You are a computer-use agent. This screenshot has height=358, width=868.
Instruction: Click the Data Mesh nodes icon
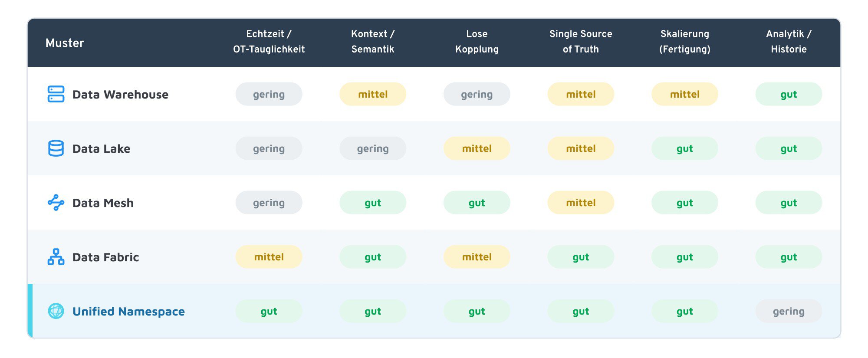tap(56, 203)
